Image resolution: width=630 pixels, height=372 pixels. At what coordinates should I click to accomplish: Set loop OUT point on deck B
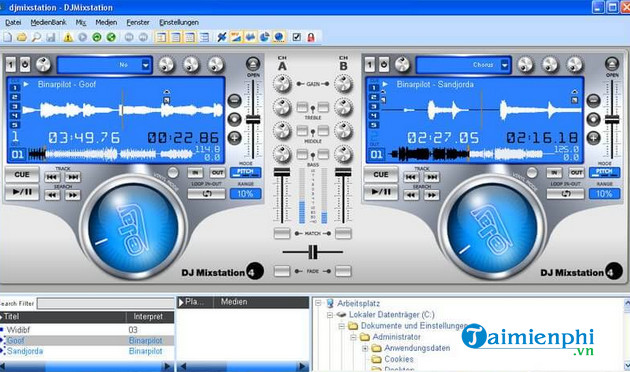[576, 173]
